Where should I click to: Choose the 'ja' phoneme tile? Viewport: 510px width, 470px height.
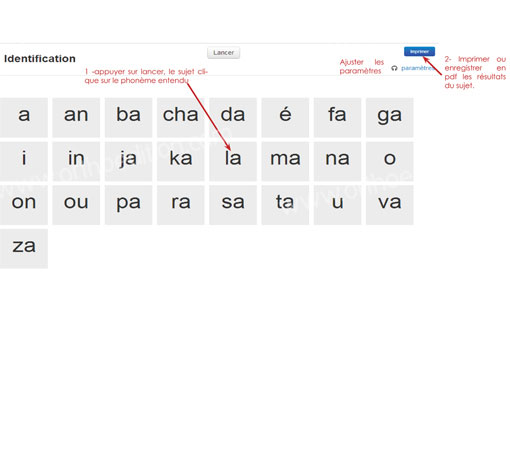click(128, 161)
